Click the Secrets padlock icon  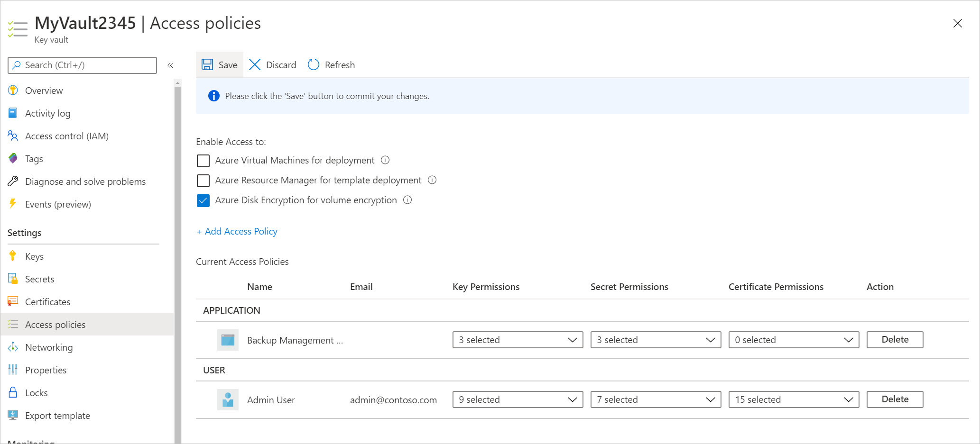pyautogui.click(x=13, y=279)
